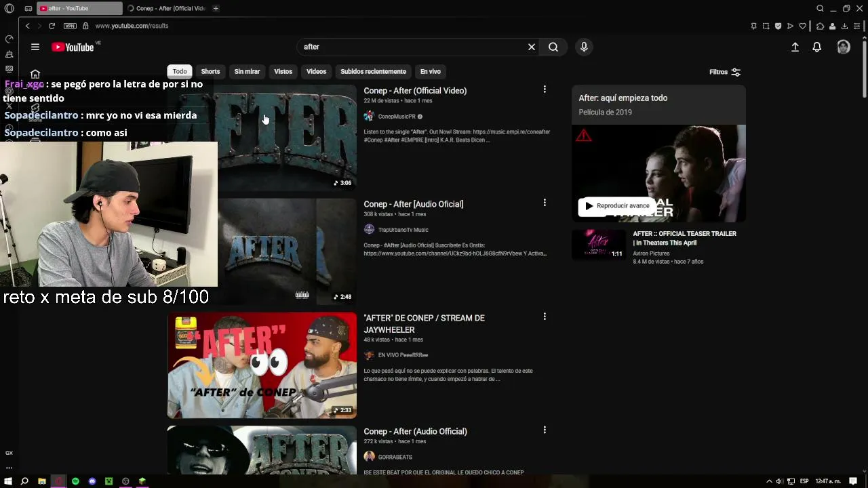Open YouTube upload/create button
The image size is (868, 488).
click(795, 47)
